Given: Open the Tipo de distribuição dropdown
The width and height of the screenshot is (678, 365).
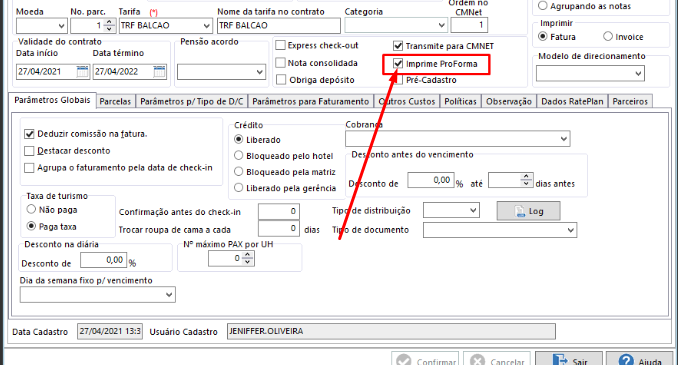Looking at the screenshot, I should pos(451,211).
